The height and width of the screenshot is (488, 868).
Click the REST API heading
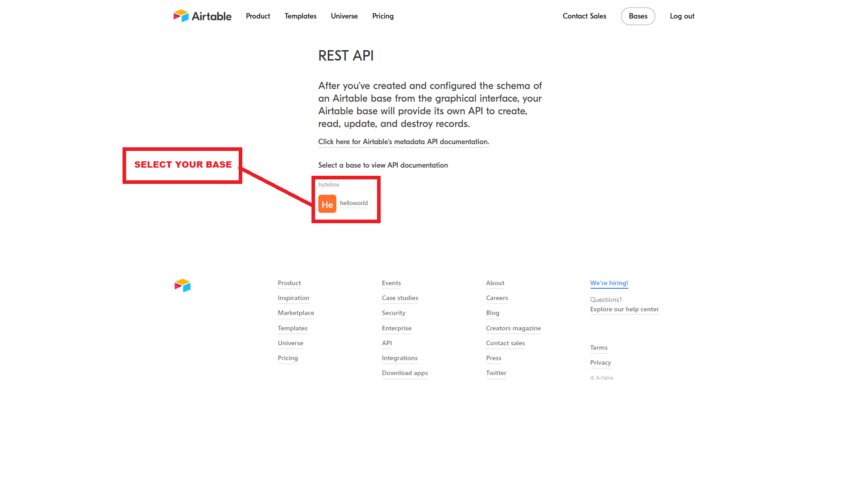tap(346, 56)
